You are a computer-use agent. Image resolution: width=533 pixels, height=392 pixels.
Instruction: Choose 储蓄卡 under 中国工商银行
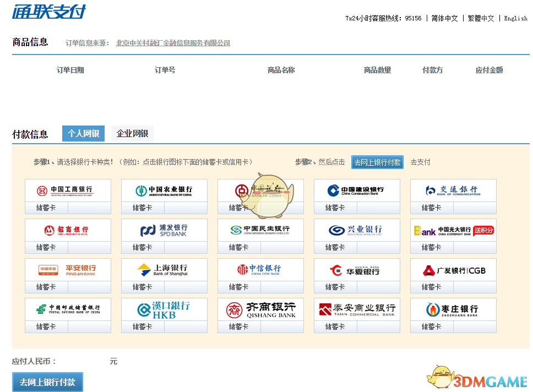46,208
